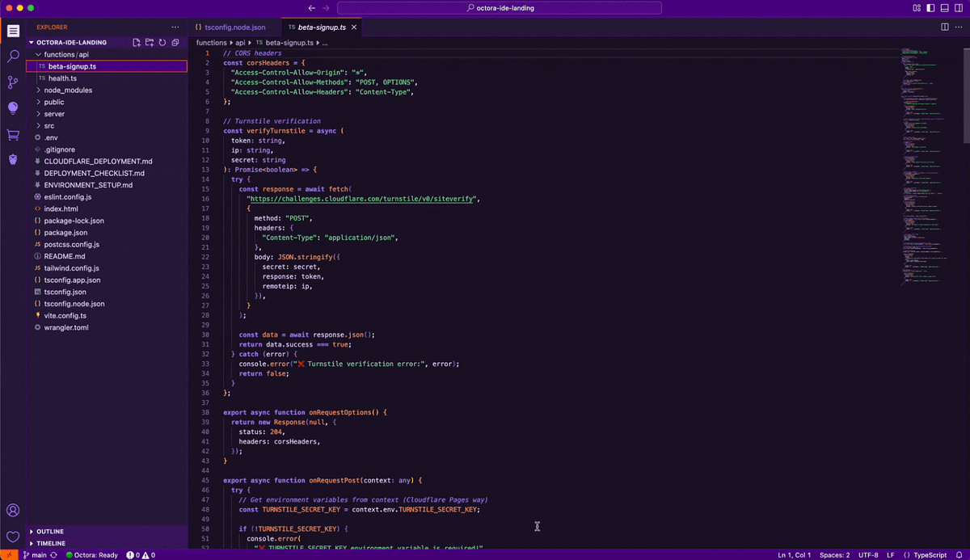
Task: Click 'functions' in the breadcrumb
Action: point(212,42)
